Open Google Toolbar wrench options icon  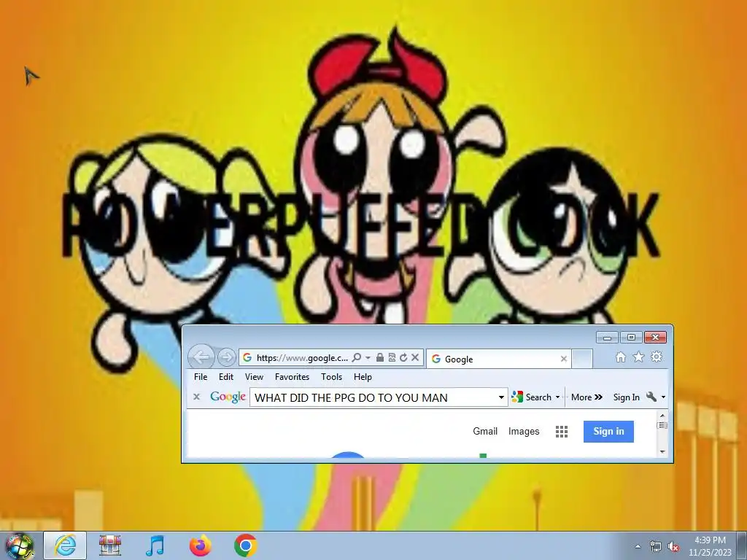click(x=651, y=397)
